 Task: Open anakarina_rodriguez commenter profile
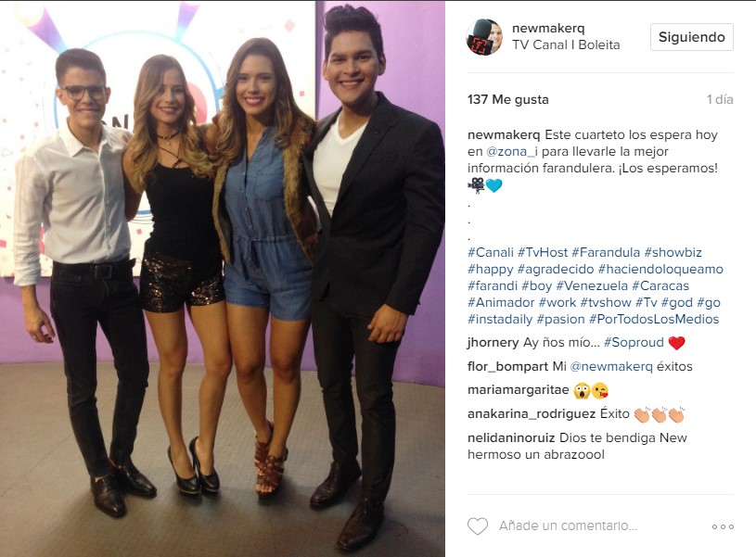[x=532, y=414]
